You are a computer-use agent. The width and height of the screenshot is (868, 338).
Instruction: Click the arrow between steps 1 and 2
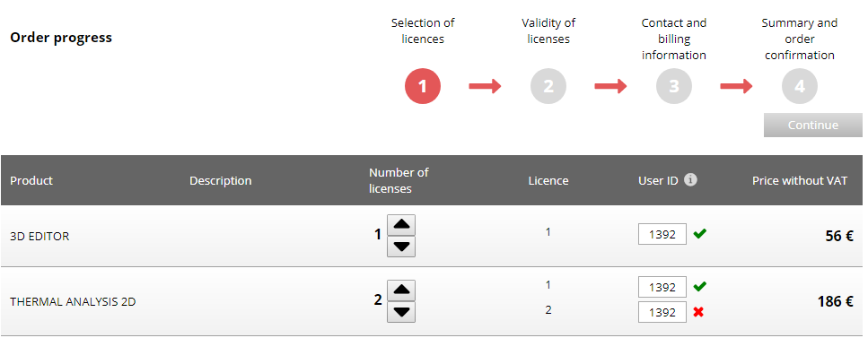(x=485, y=86)
